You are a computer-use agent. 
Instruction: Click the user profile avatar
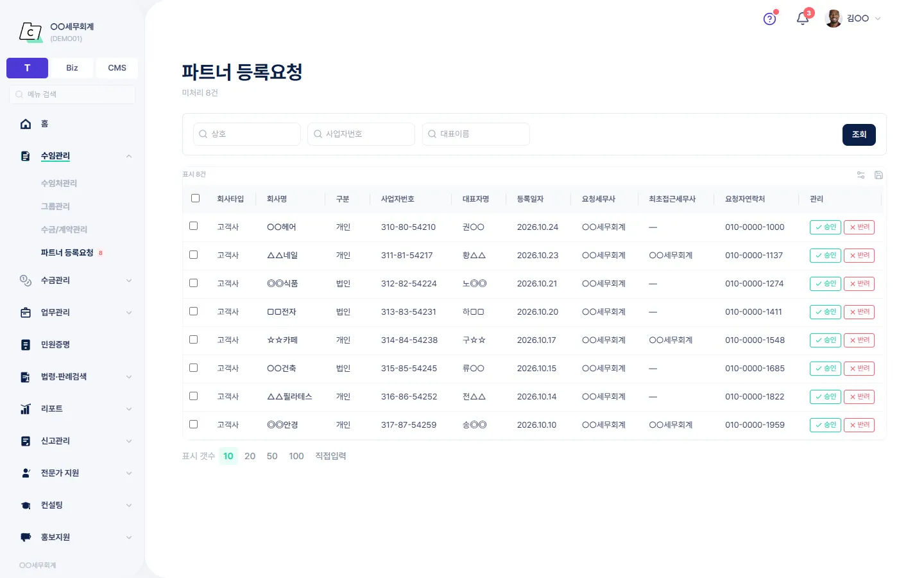tap(834, 19)
